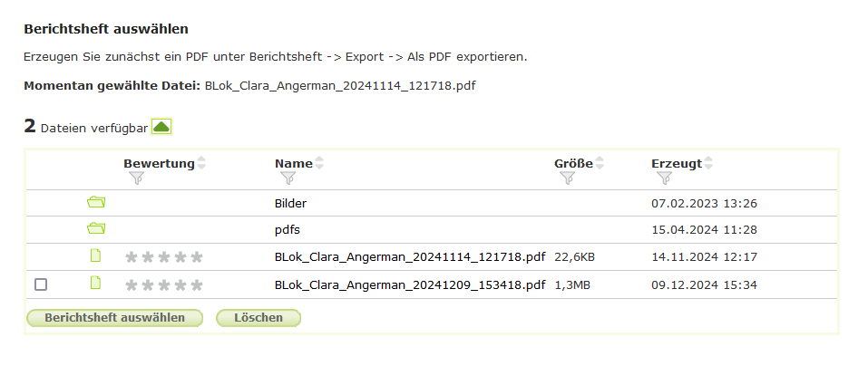Open BLok_Clara_Angerman_20241209_153418.pdf in the file list
The image size is (868, 366).
coord(409,284)
